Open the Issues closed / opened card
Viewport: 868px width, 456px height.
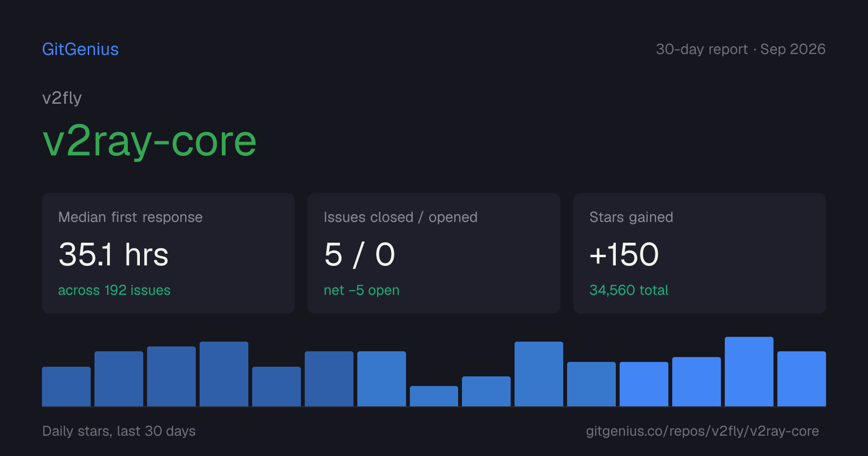434,253
